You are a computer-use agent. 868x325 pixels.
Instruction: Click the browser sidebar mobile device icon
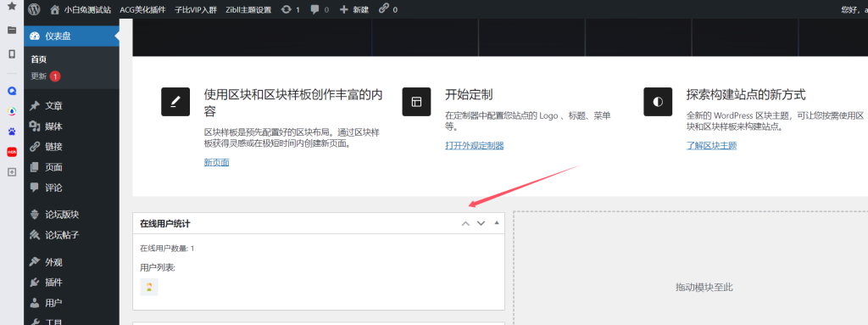coord(12,53)
